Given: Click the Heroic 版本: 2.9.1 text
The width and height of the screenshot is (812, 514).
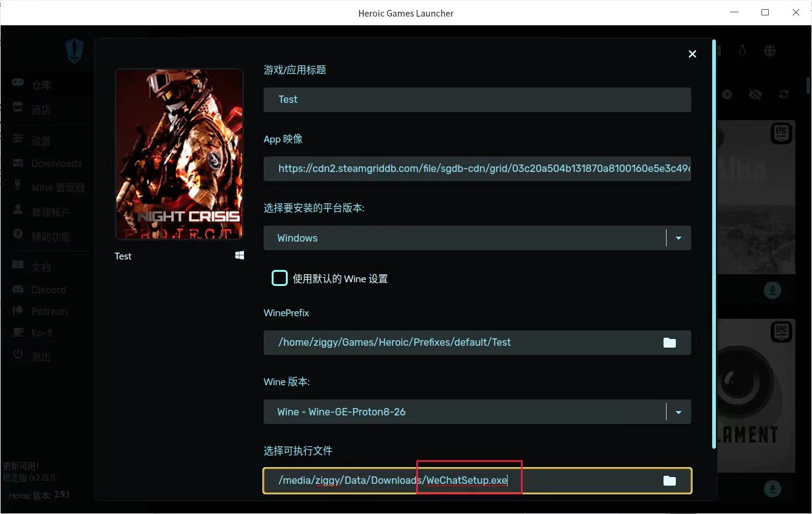Looking at the screenshot, I should click(39, 495).
